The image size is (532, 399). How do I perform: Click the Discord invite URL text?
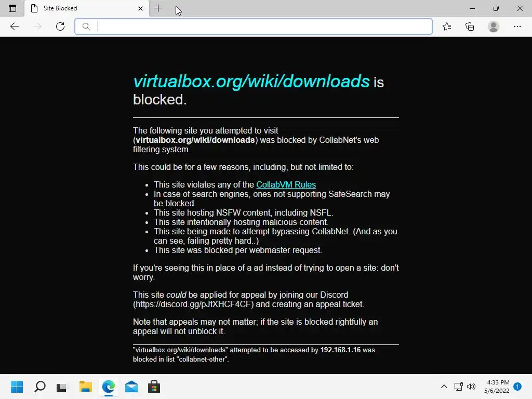pyautogui.click(x=193, y=304)
